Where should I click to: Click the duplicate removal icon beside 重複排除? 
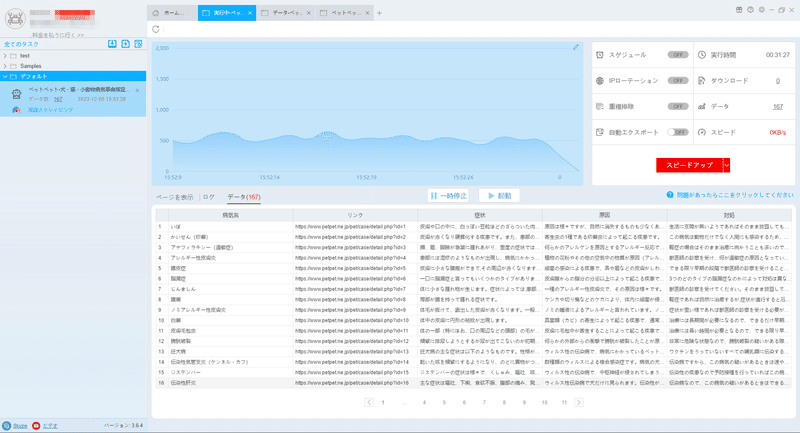pyautogui.click(x=600, y=107)
